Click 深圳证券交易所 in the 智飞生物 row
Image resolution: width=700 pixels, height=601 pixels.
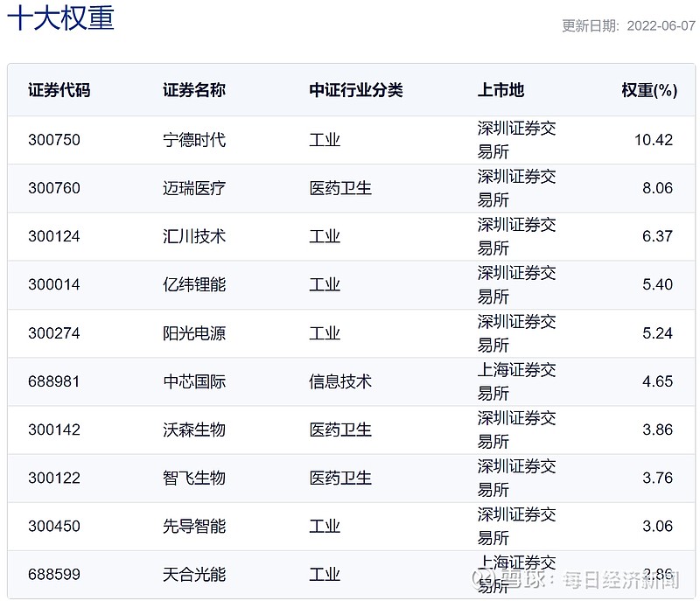516,479
